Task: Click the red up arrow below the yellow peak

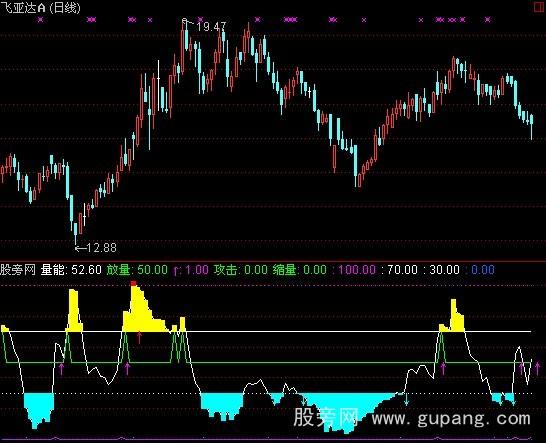Action: 139,337
